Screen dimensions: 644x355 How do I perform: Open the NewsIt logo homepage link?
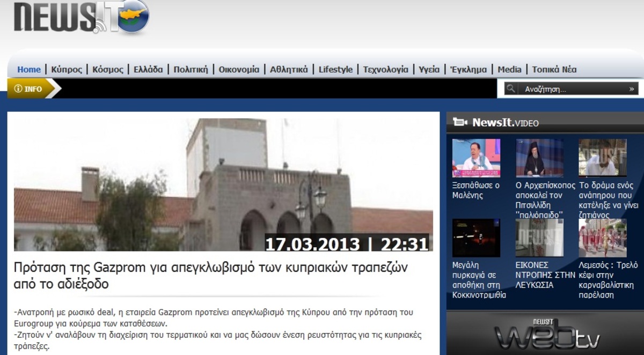pos(81,17)
